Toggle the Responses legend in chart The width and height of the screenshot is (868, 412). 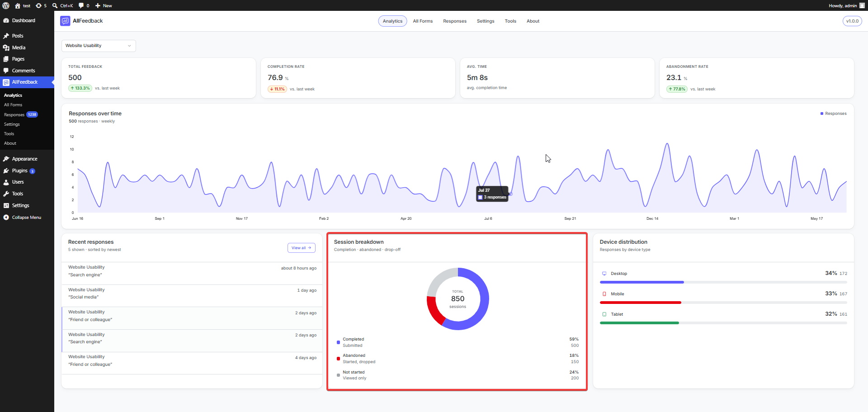(834, 114)
